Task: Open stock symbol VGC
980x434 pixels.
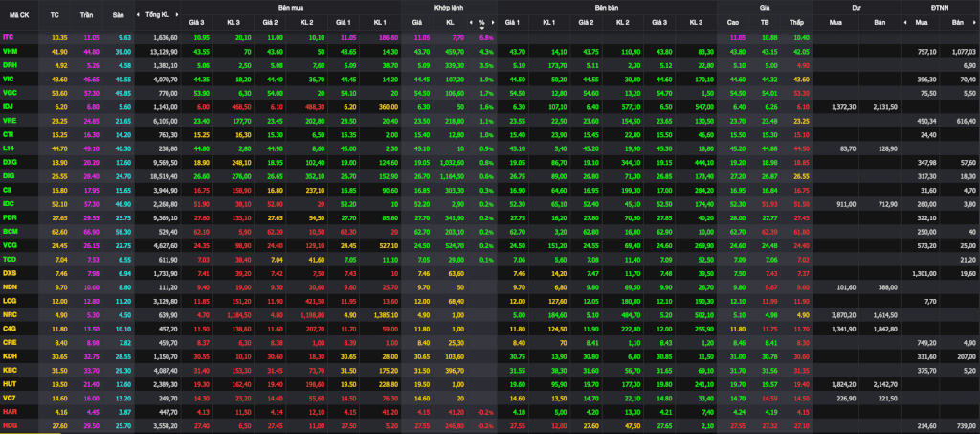Action: (x=9, y=93)
